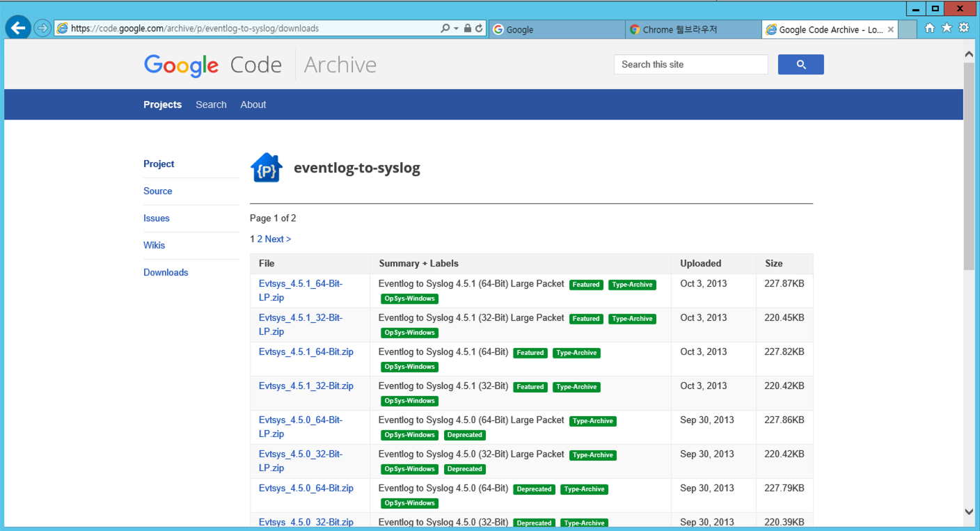Download Evtsys_4.5.0_32-Bit-LP.zip

tap(301, 461)
